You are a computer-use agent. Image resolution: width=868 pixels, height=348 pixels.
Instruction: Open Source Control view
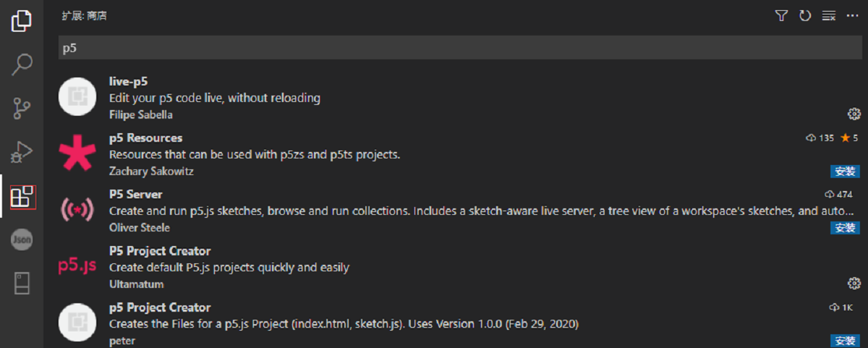(x=22, y=109)
